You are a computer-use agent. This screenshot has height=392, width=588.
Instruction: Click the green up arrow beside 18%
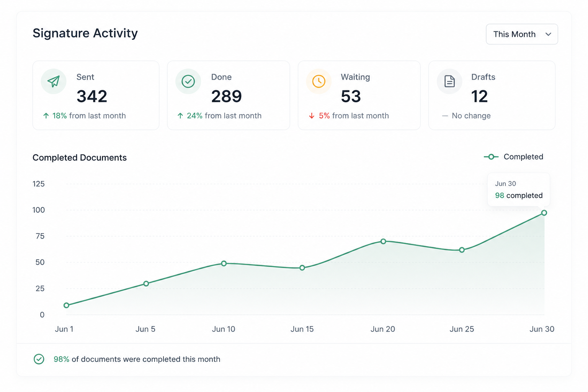coord(46,116)
